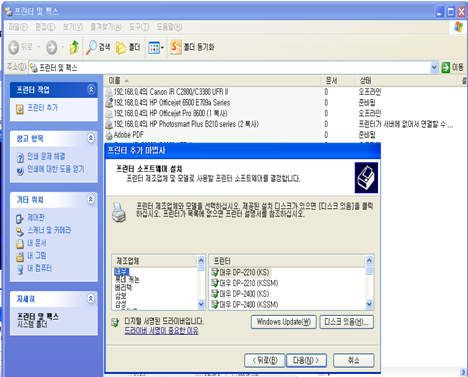The width and height of the screenshot is (468, 377).
Task: Open 내 문서 from the sidebar
Action: pos(37,243)
